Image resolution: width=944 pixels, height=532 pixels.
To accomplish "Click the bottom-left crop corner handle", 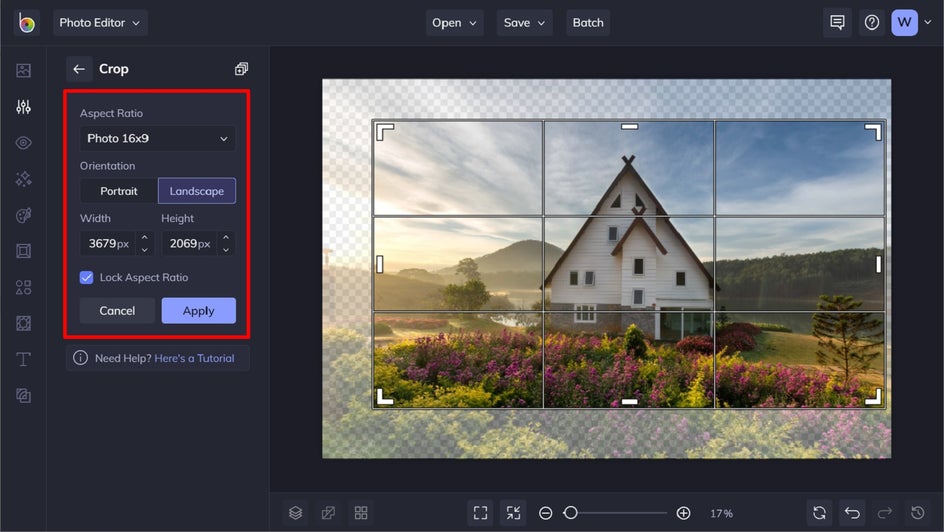I will point(385,397).
